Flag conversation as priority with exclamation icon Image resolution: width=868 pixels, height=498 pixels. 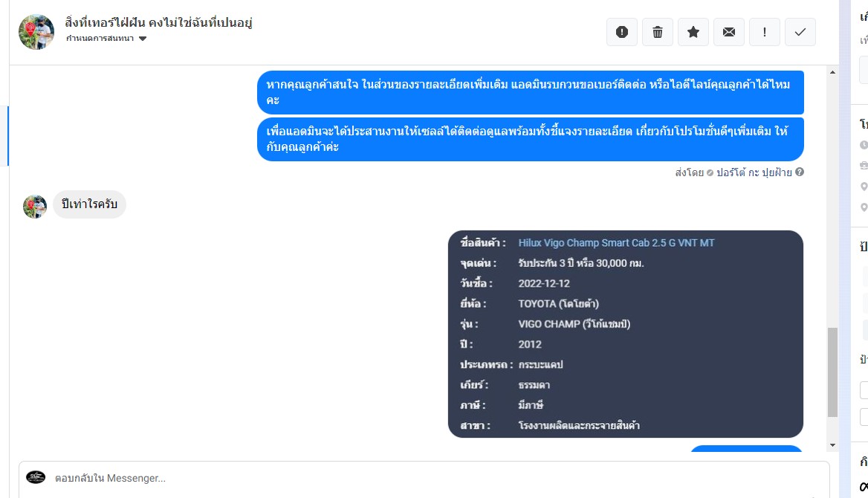[765, 32]
